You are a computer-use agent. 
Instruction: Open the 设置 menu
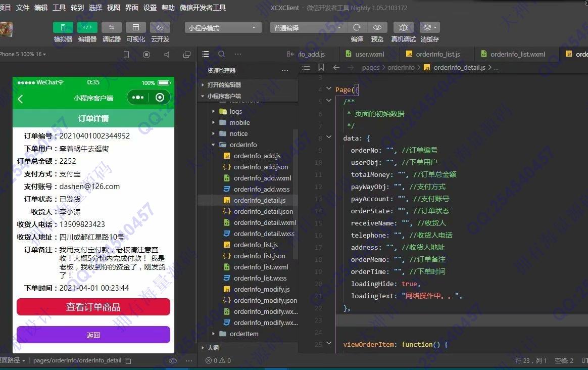pos(150,8)
